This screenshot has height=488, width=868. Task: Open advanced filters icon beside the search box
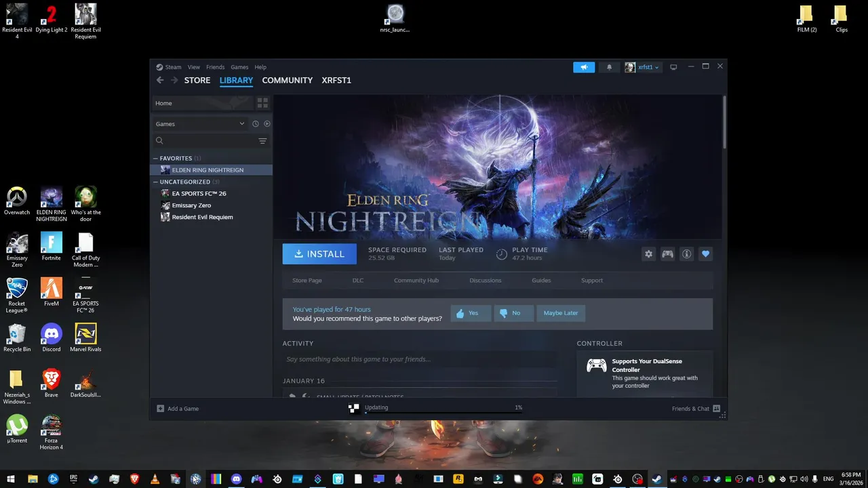(x=262, y=141)
